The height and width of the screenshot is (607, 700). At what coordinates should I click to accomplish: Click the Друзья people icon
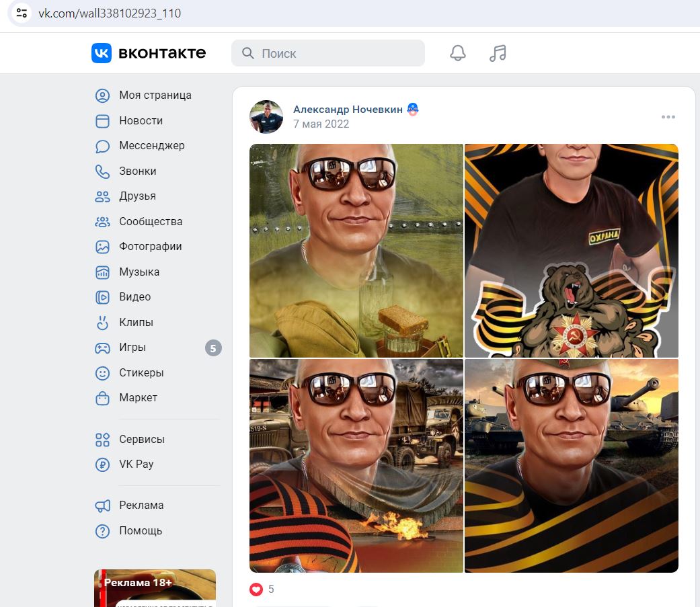[103, 196]
